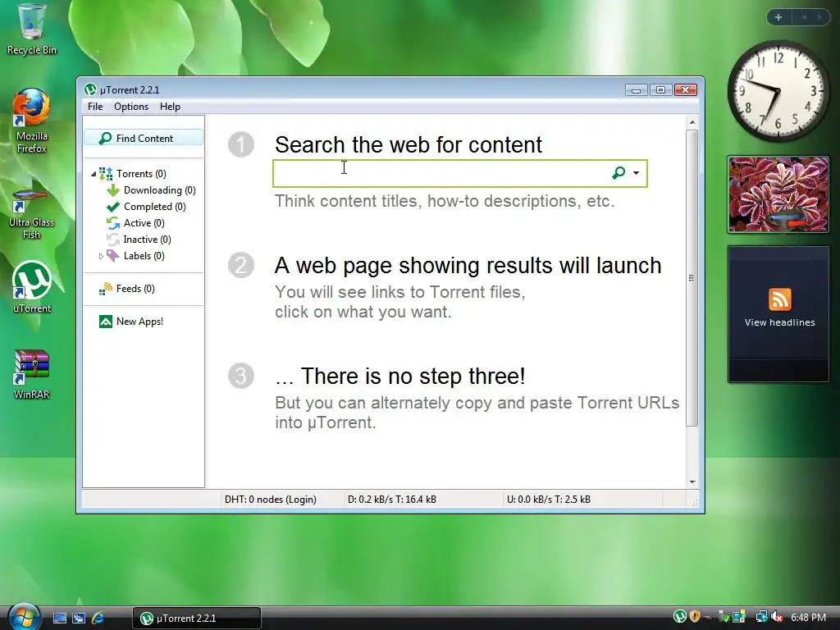Click the µTorrent system tray icon
Image resolution: width=840 pixels, height=630 pixels.
pos(680,617)
